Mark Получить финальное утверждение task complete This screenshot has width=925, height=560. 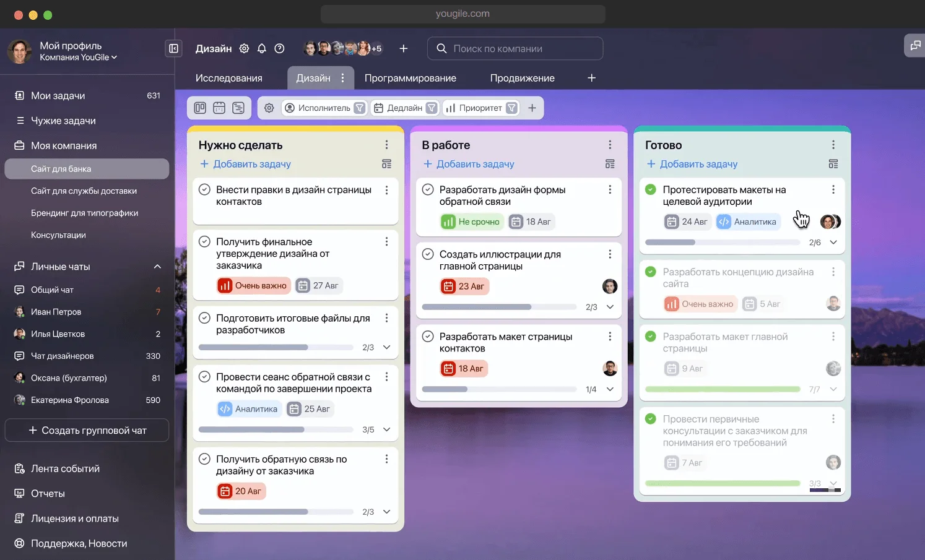[x=204, y=241]
